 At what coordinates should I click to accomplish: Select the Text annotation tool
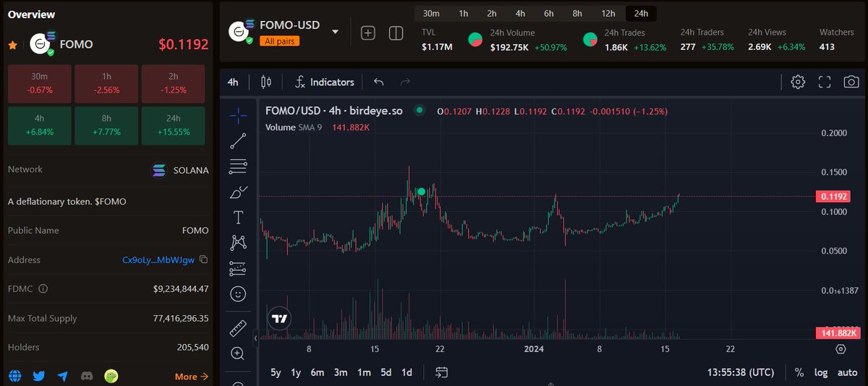238,217
